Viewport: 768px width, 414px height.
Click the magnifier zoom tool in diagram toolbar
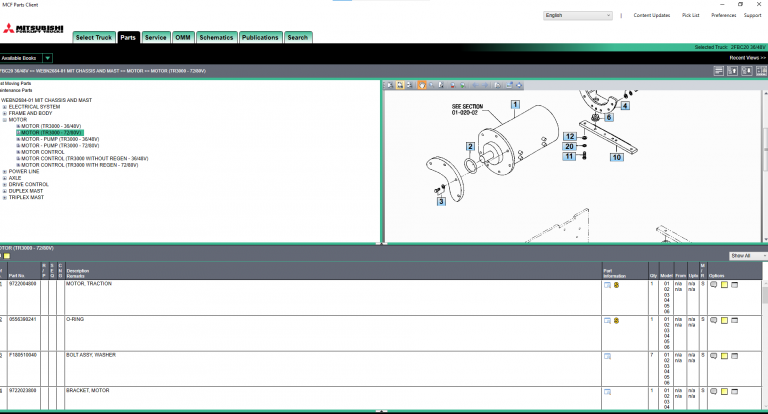click(x=432, y=85)
